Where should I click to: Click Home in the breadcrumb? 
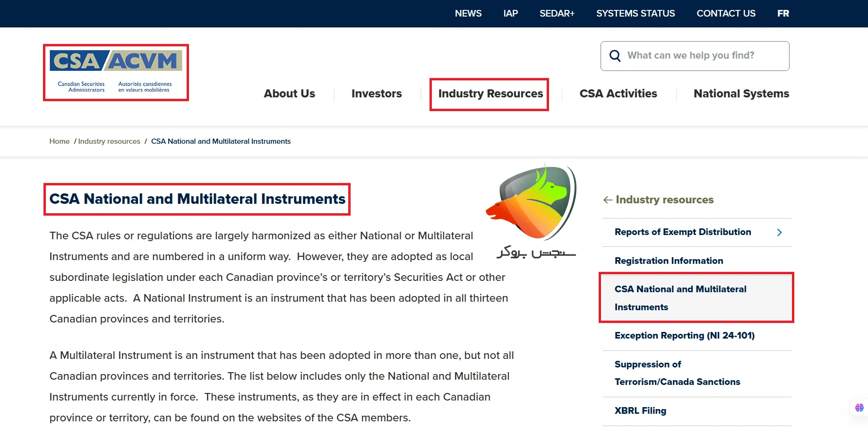click(x=60, y=141)
